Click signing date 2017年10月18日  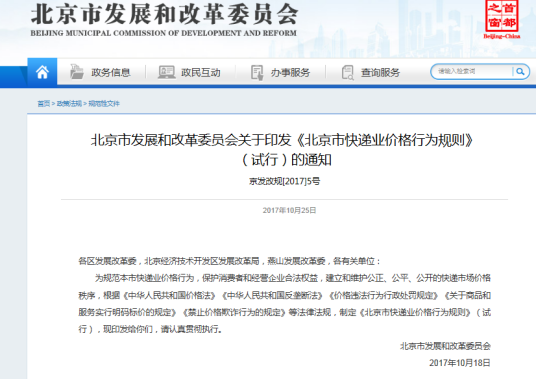460,363
